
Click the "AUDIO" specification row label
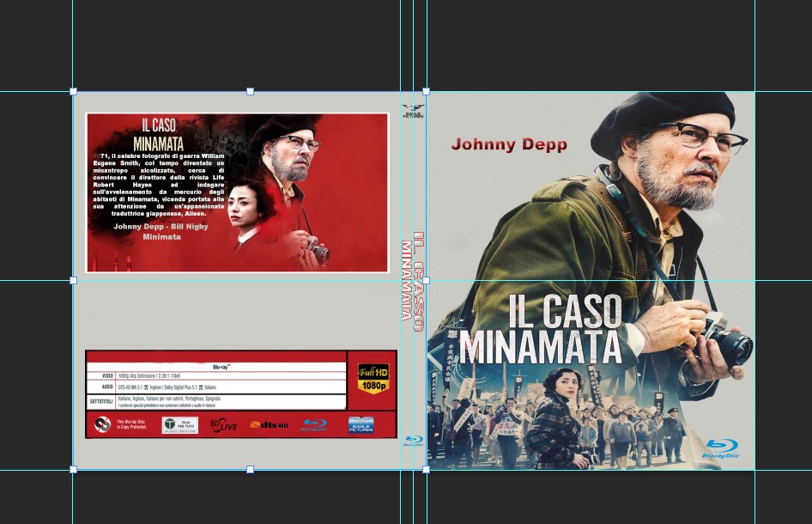pyautogui.click(x=107, y=387)
